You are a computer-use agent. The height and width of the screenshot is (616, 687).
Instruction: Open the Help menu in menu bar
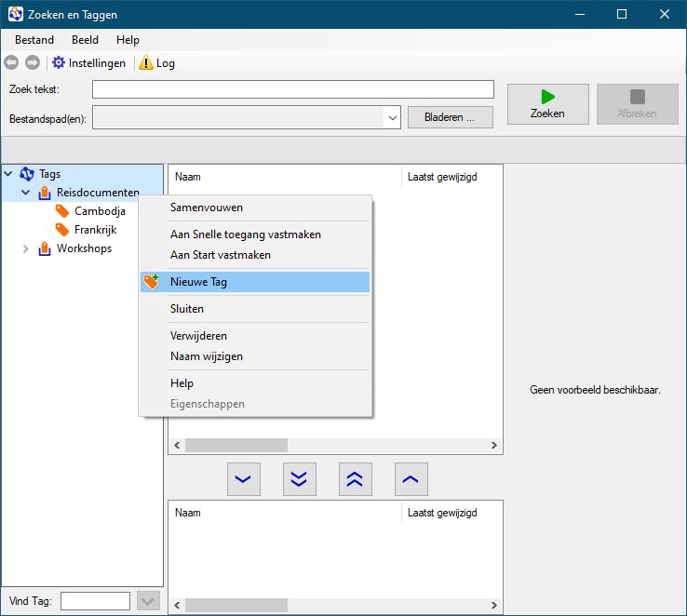128,40
